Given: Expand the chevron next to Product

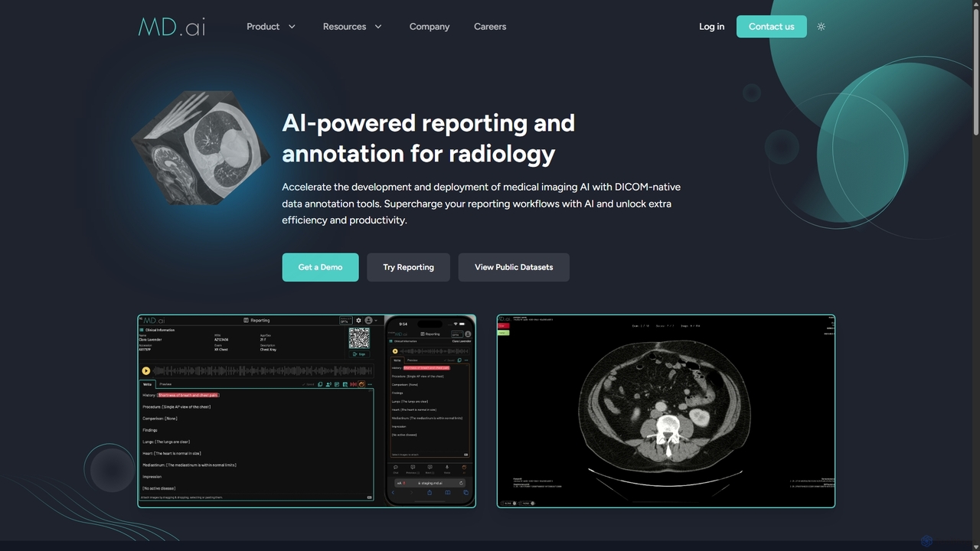Looking at the screenshot, I should click(292, 27).
